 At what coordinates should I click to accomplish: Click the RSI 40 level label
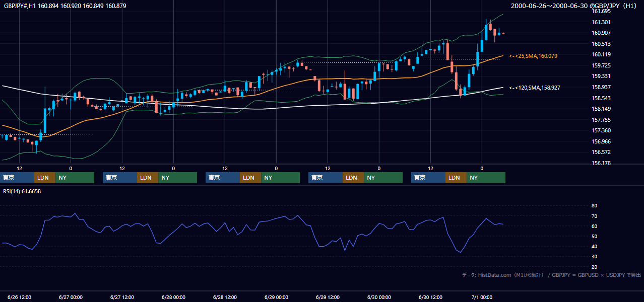(594, 246)
